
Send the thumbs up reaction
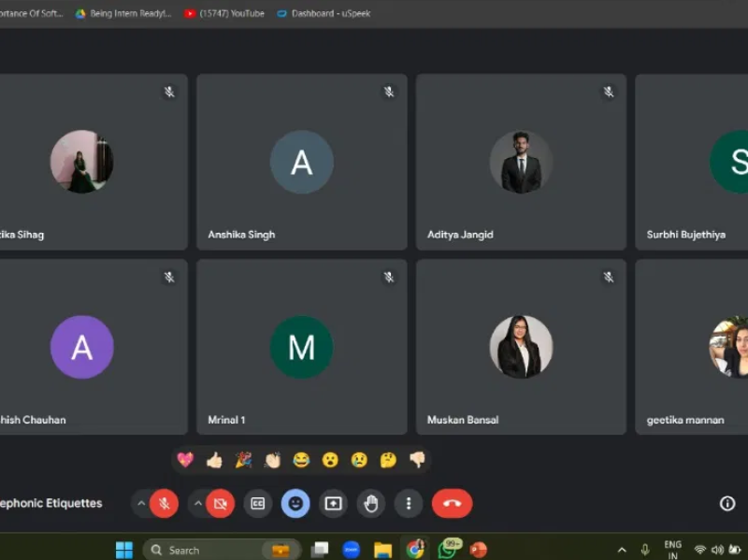click(x=215, y=460)
